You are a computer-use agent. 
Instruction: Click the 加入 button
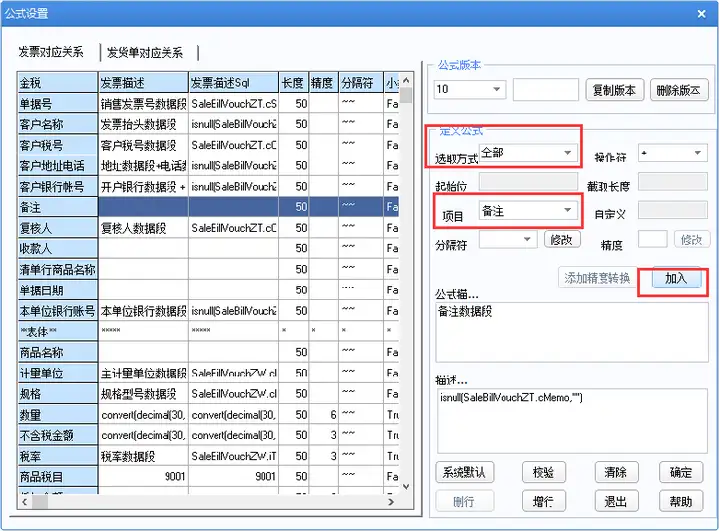point(676,278)
